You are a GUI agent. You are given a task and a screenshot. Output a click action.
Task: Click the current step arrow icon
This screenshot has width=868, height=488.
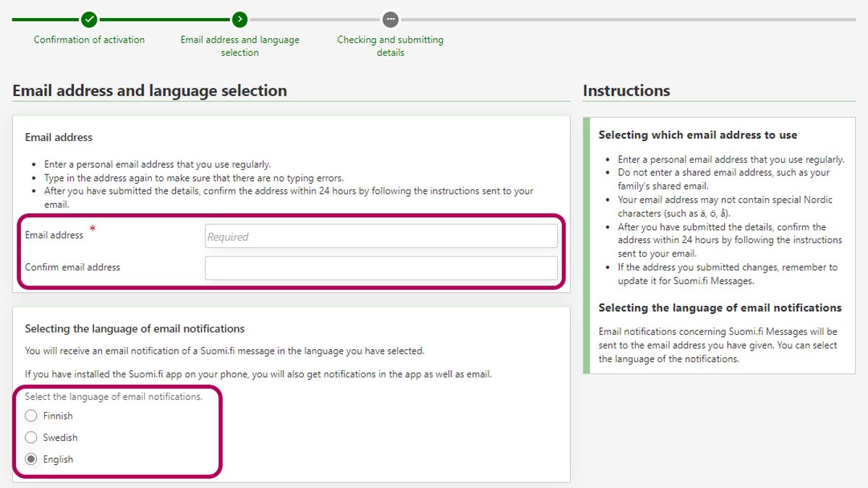click(x=239, y=20)
